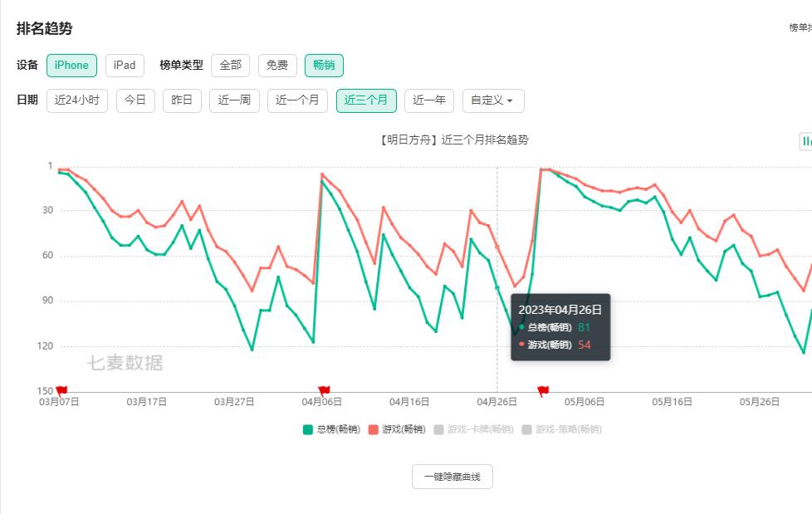Click the red flag at 04月06日
Image resolution: width=812 pixels, height=514 pixels.
coord(324,390)
